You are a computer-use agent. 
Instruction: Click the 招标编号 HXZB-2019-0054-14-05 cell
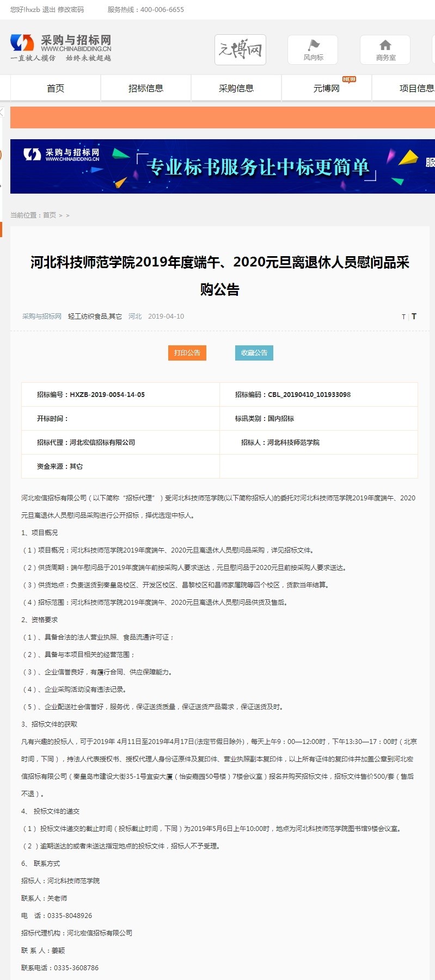coord(120,395)
